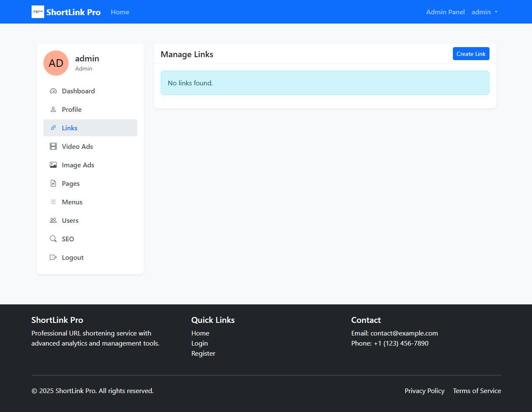532x412 pixels.
Task: Click the SEO magnifier icon
Action: point(53,239)
